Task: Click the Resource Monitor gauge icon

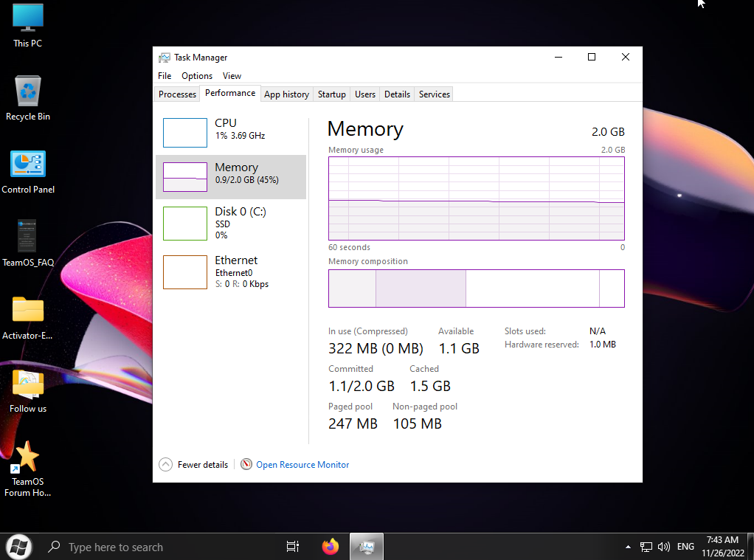Action: click(x=246, y=464)
